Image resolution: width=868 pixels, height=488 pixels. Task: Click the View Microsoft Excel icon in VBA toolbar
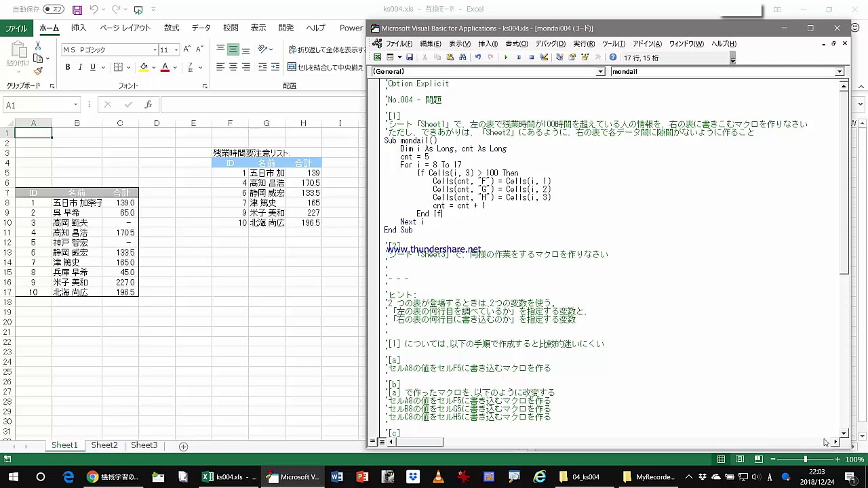pyautogui.click(x=378, y=58)
